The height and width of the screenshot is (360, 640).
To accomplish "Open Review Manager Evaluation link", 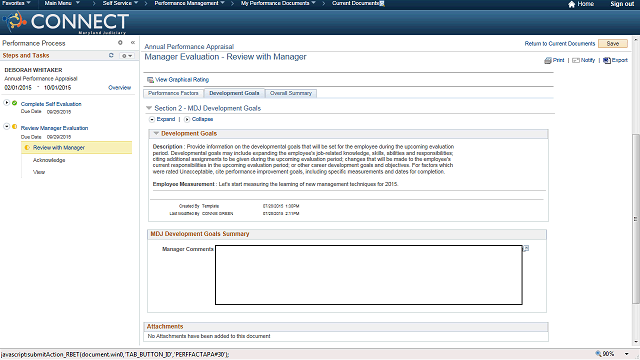I will coord(54,128).
